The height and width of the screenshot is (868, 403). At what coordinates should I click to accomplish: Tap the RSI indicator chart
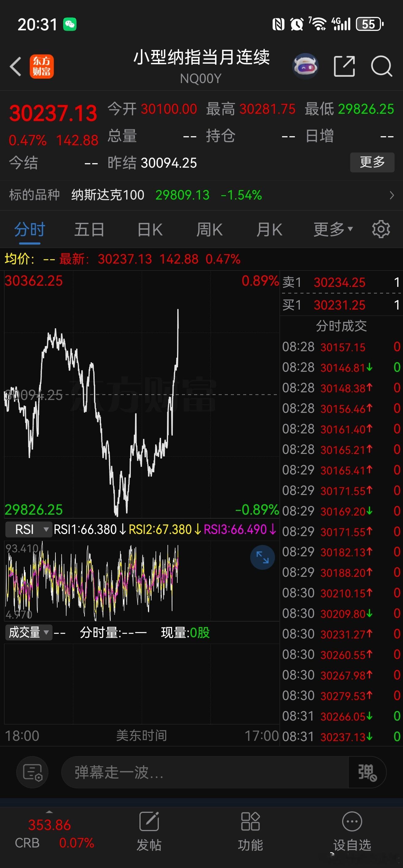pos(141,580)
